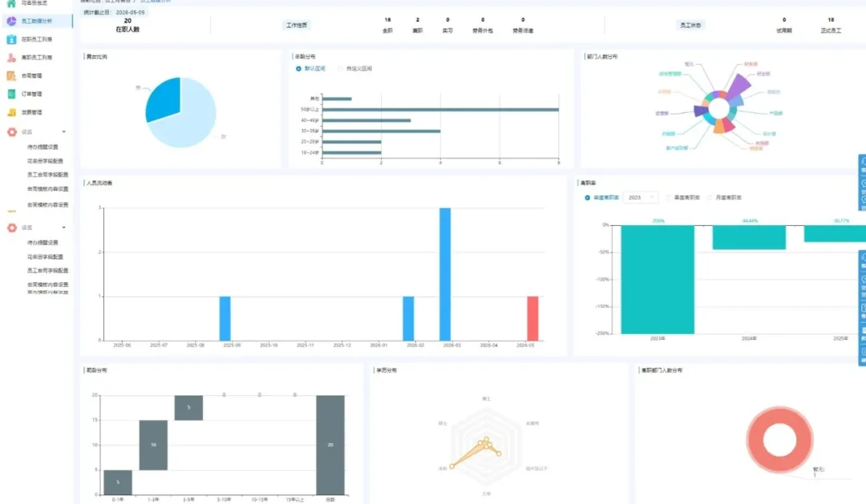Open 合同管理 contract icon
This screenshot has height=504, width=866.
coord(11,75)
